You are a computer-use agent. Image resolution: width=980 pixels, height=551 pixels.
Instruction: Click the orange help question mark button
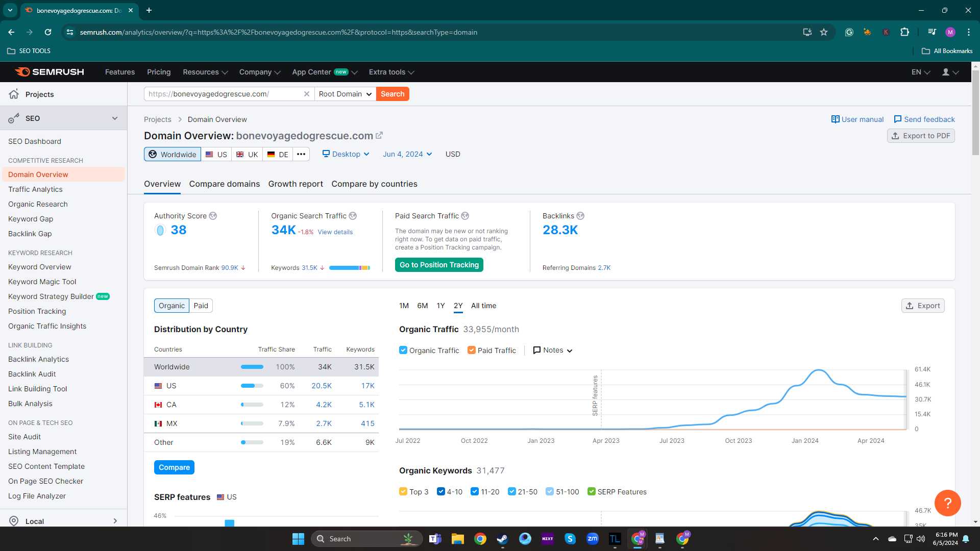tap(947, 503)
